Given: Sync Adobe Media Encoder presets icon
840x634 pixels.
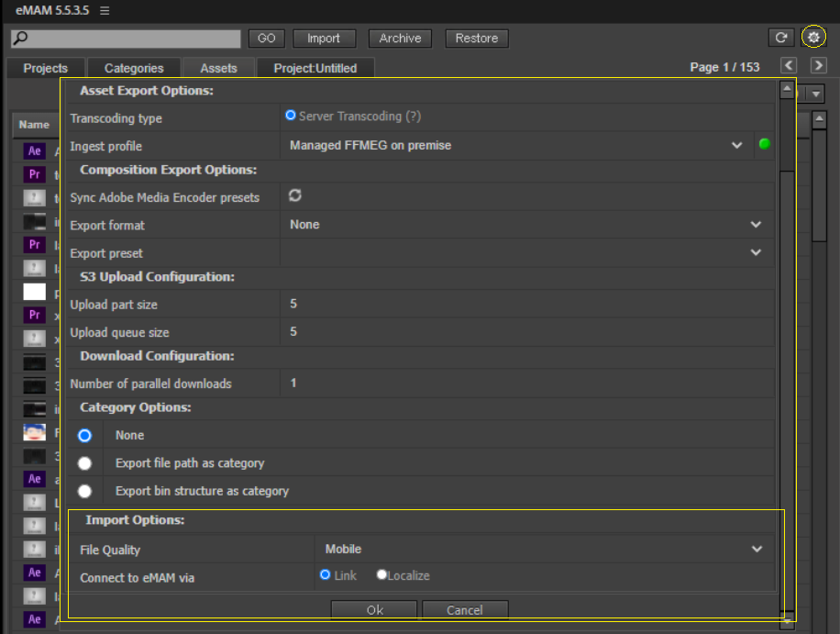Looking at the screenshot, I should (x=295, y=195).
